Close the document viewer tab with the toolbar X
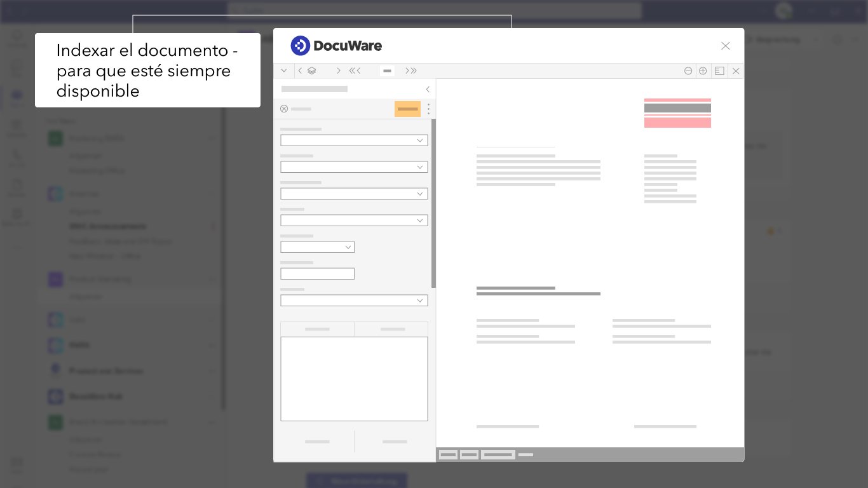The image size is (868, 488). pos(735,71)
